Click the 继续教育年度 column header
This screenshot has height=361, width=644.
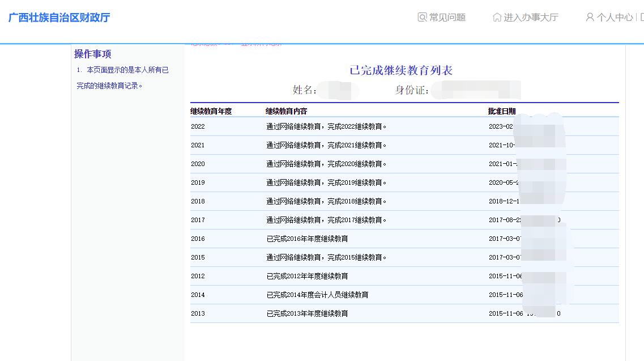pos(211,111)
